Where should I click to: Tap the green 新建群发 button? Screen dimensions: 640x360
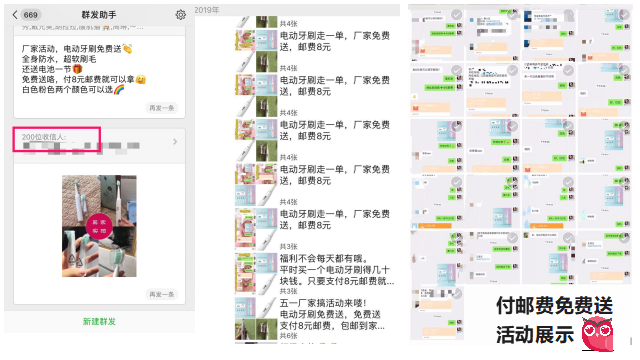[x=99, y=322]
